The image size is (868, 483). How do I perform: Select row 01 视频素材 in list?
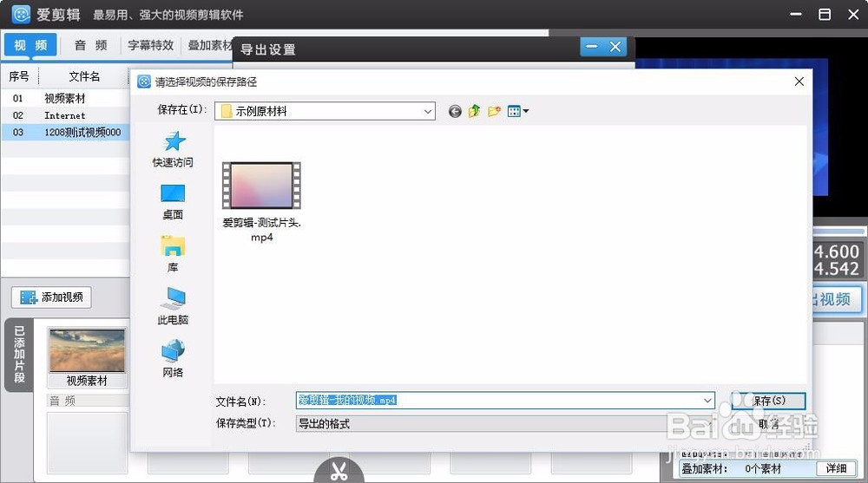pos(65,99)
